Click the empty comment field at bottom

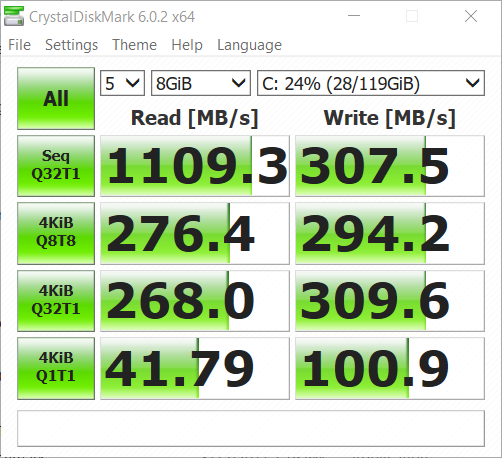251,428
